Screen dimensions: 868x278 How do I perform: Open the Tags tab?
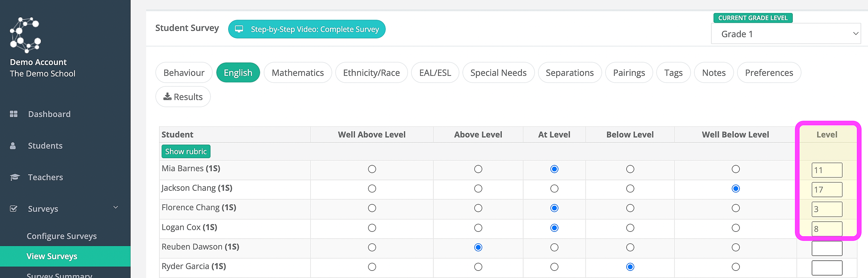[x=673, y=73]
